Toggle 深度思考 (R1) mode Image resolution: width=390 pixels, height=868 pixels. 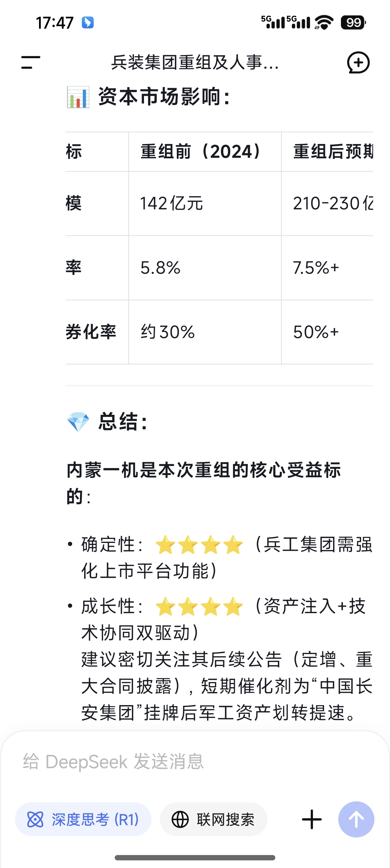point(83,819)
